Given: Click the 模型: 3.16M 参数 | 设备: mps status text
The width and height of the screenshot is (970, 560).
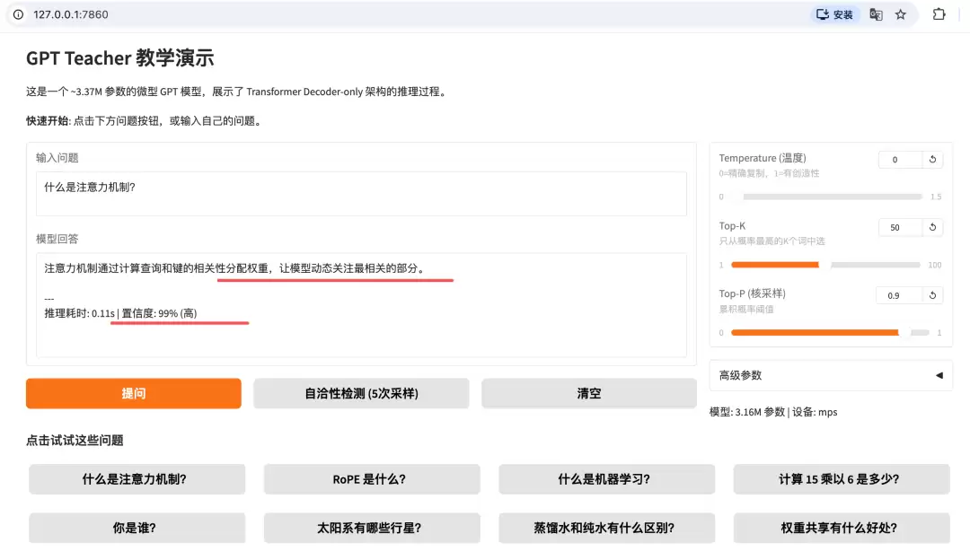Looking at the screenshot, I should click(773, 412).
